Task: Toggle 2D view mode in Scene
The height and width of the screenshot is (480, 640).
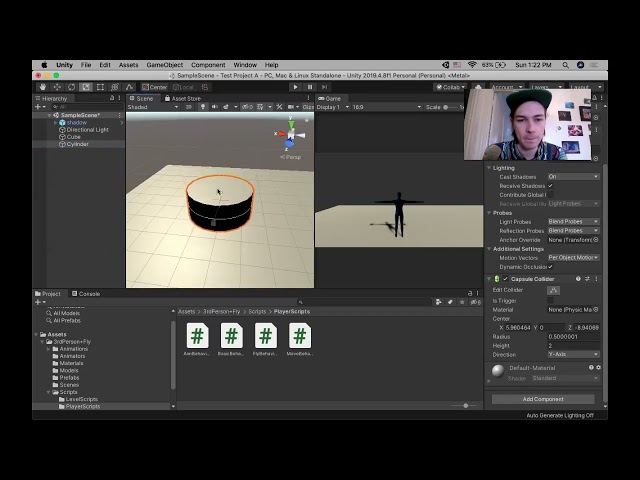Action: [x=189, y=107]
